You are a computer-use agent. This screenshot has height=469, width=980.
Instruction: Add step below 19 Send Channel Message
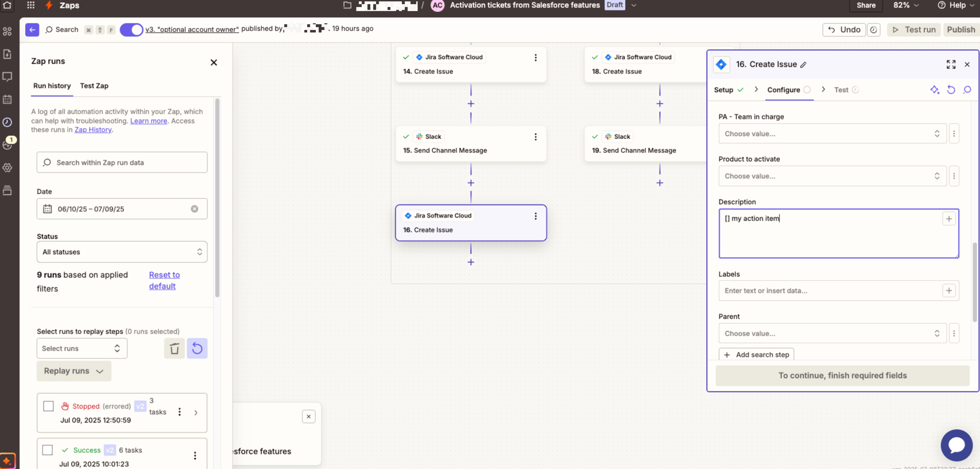click(660, 183)
